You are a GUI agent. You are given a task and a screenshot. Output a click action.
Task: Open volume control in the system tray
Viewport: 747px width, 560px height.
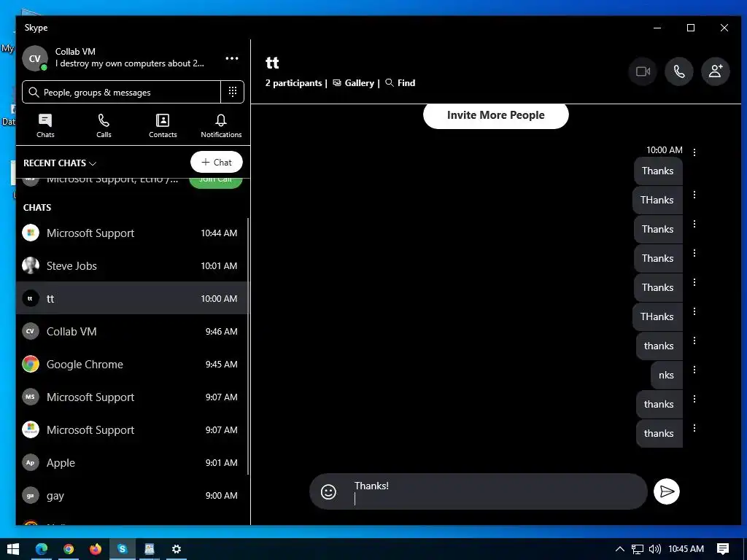coord(654,549)
